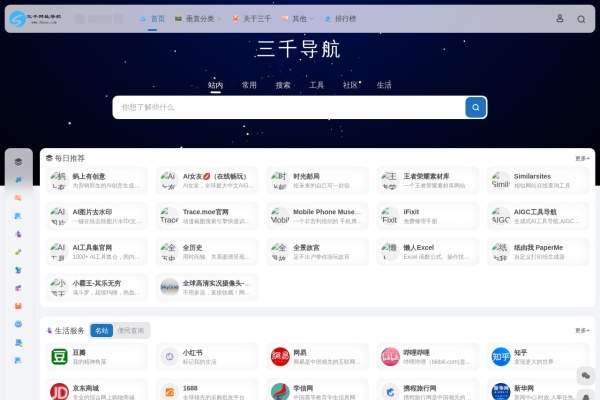Open the 全景故宫 link
The height and width of the screenshot is (400, 600).
point(306,248)
